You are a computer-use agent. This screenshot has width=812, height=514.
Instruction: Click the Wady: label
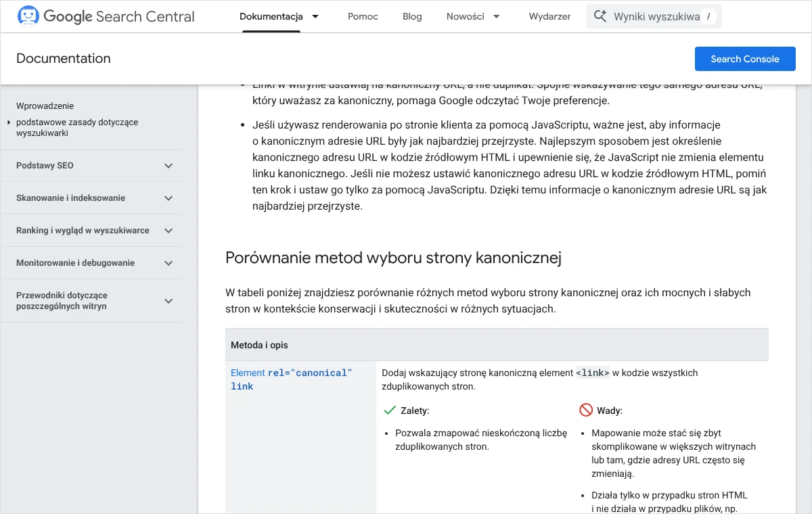pos(610,411)
